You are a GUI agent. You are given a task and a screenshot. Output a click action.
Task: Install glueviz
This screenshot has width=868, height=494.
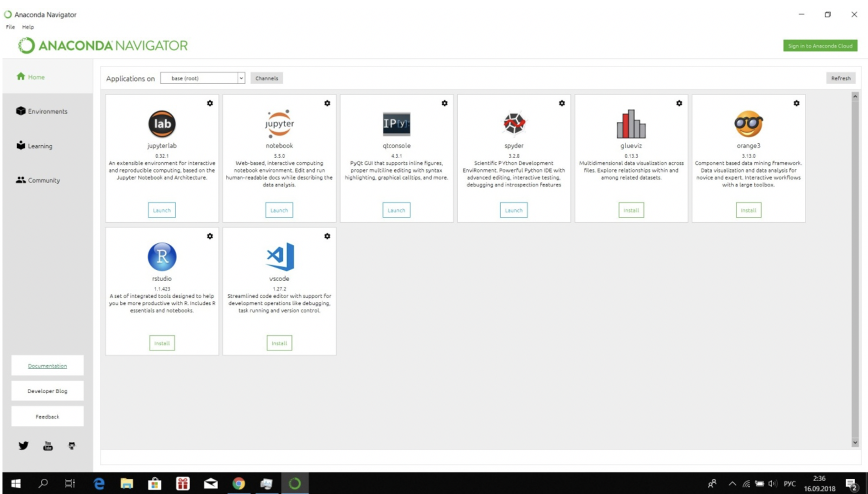(631, 210)
